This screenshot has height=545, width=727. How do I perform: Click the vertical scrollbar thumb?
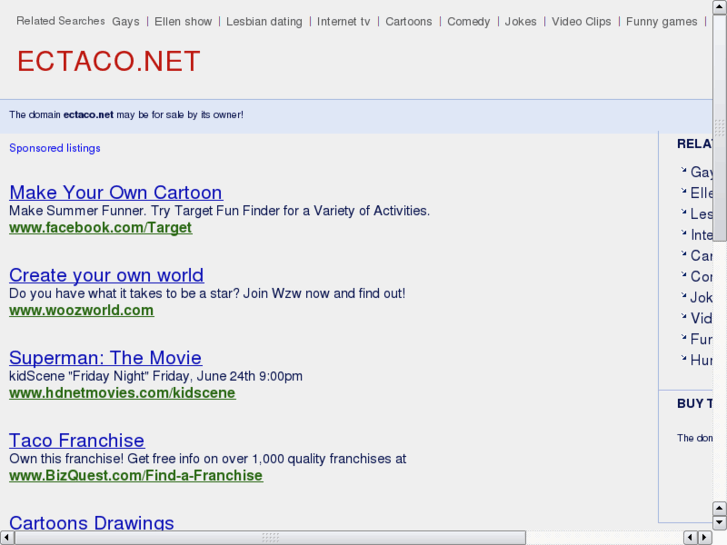(x=720, y=128)
